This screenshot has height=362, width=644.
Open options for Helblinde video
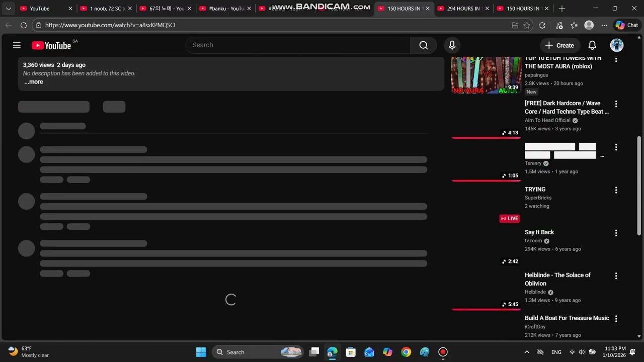tap(616, 276)
